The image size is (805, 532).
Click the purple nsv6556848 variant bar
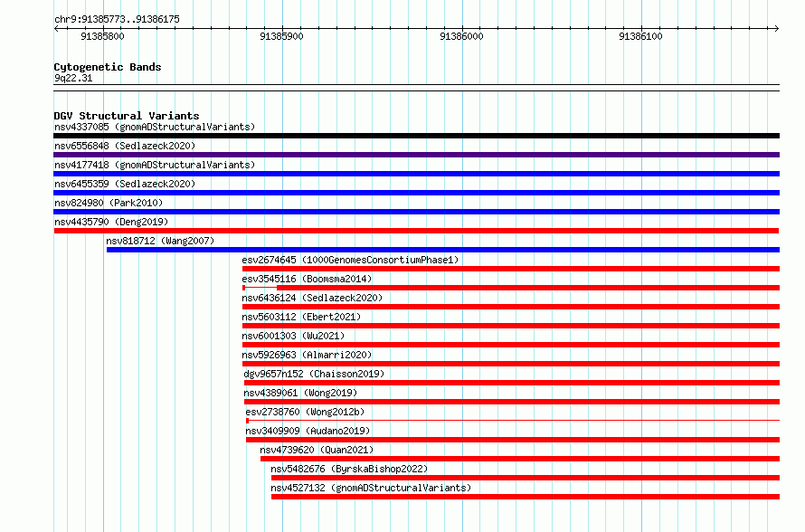click(416, 155)
